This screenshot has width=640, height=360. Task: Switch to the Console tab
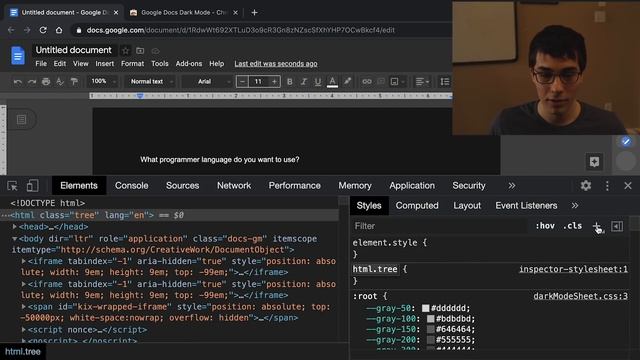click(131, 186)
